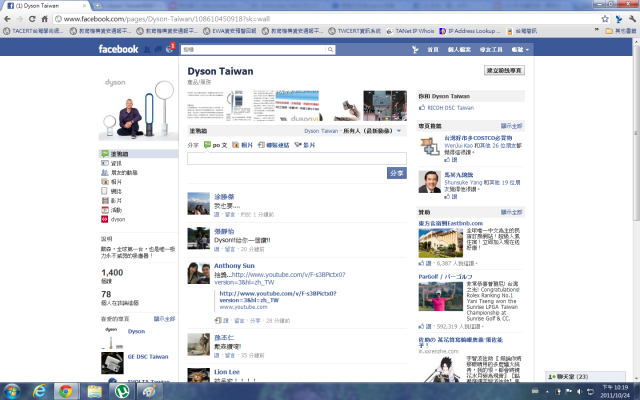The height and width of the screenshot is (400, 640).
Task: Open the Dyson favorite page link
Action: (x=136, y=331)
